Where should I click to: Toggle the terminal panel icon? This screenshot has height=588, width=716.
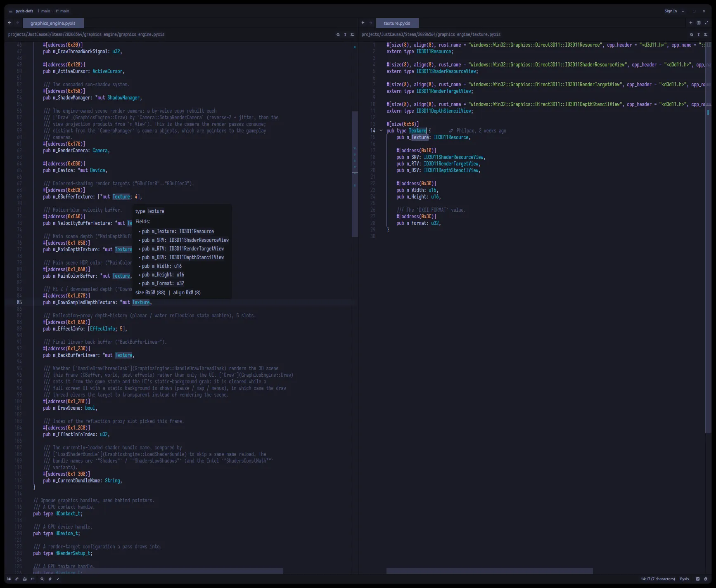click(x=698, y=579)
